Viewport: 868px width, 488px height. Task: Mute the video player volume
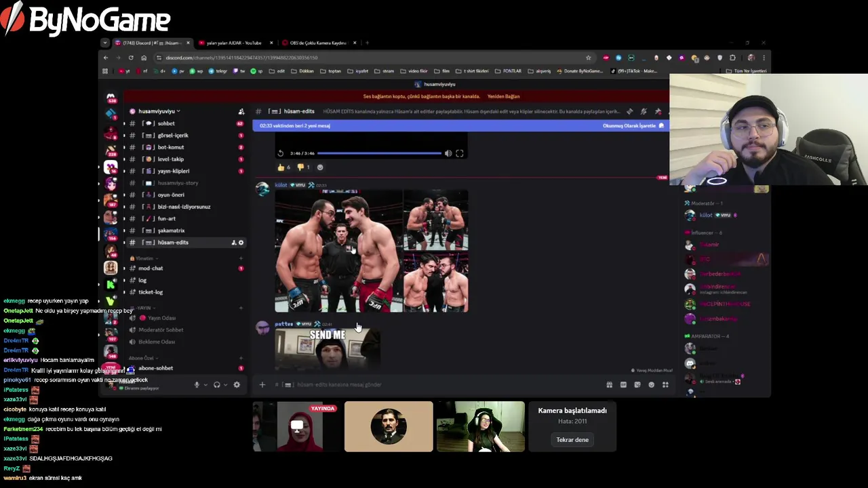coord(448,153)
